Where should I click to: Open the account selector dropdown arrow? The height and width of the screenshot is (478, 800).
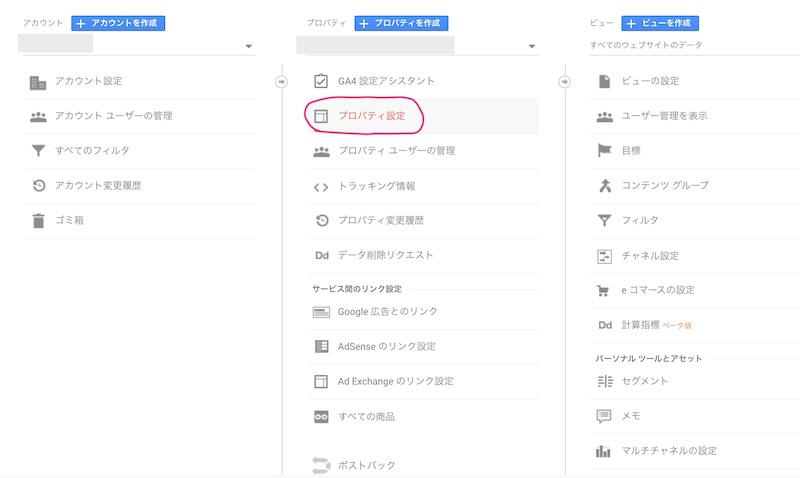point(248,46)
